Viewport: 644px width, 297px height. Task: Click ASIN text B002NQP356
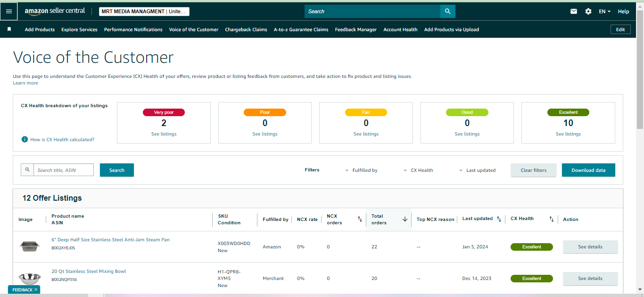click(64, 280)
